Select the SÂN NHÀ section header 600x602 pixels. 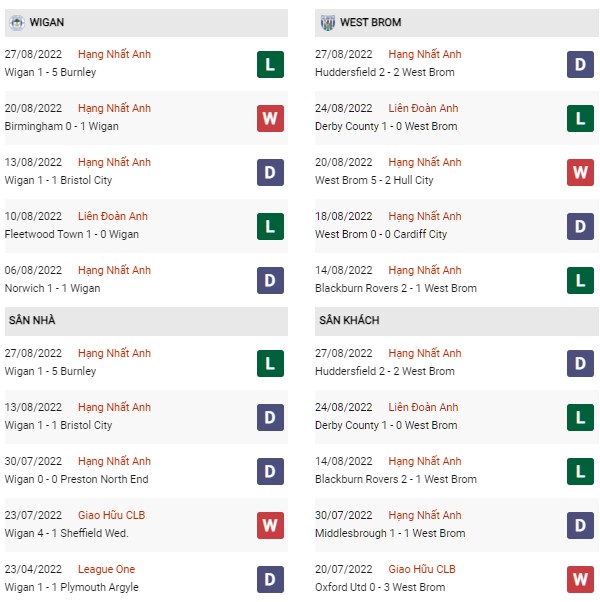[146, 321]
